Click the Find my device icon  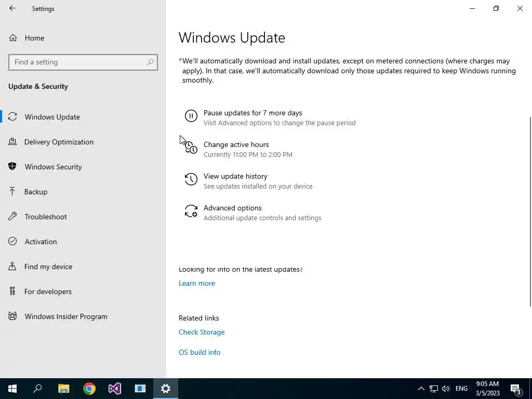tap(12, 267)
